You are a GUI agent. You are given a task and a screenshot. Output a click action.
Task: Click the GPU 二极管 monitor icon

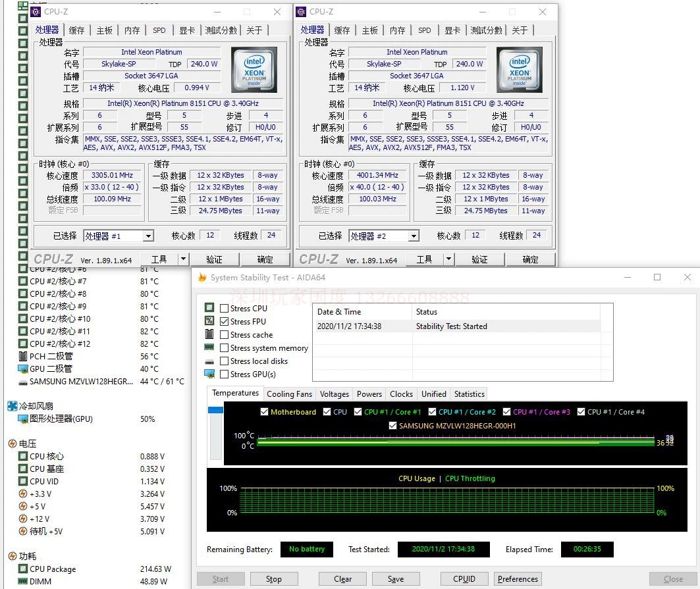pos(23,369)
